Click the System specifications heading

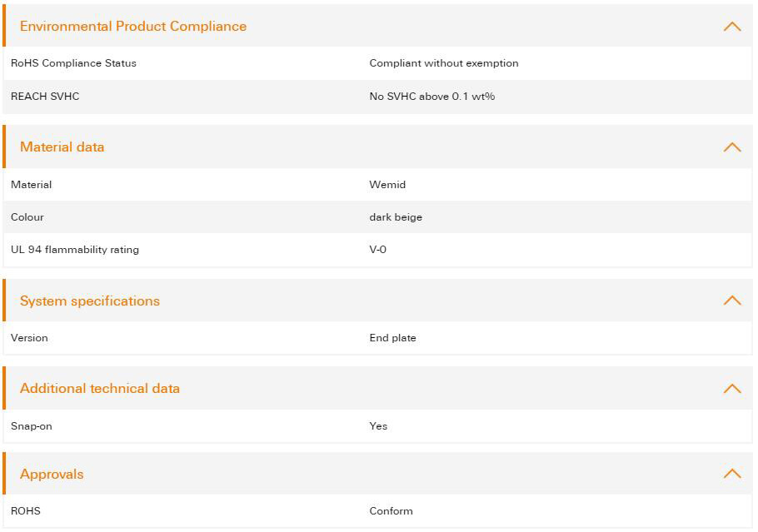point(89,301)
